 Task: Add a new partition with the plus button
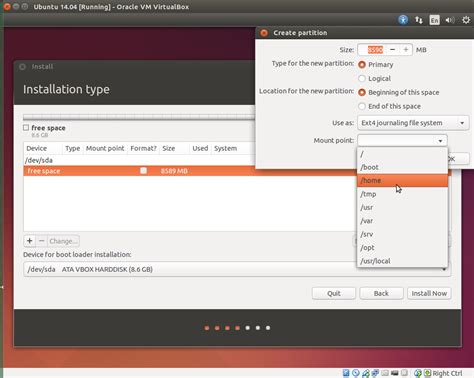pyautogui.click(x=30, y=241)
